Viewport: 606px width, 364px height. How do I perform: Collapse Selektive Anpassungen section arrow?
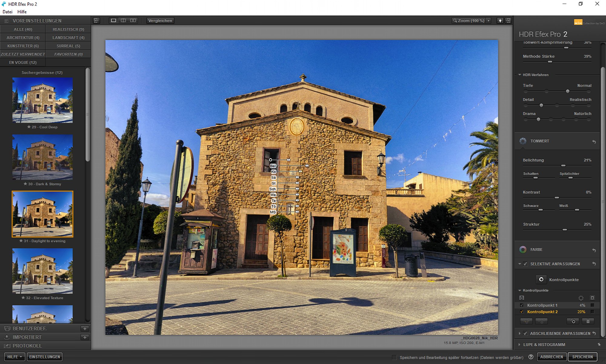click(x=520, y=264)
